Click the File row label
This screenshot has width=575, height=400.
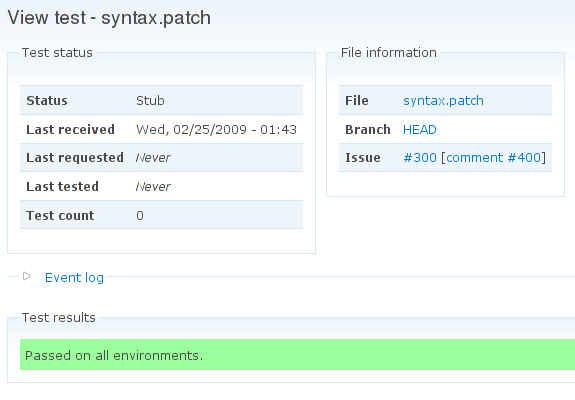(357, 100)
